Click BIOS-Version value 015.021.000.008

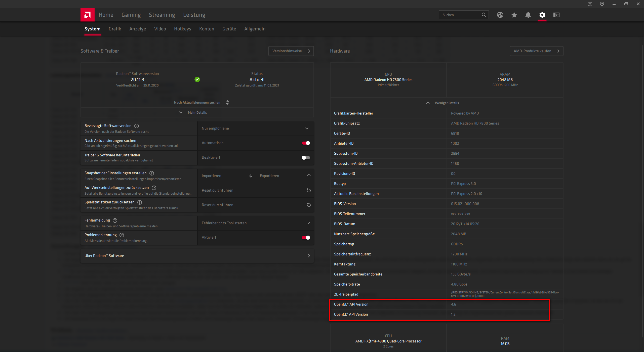[465, 204]
